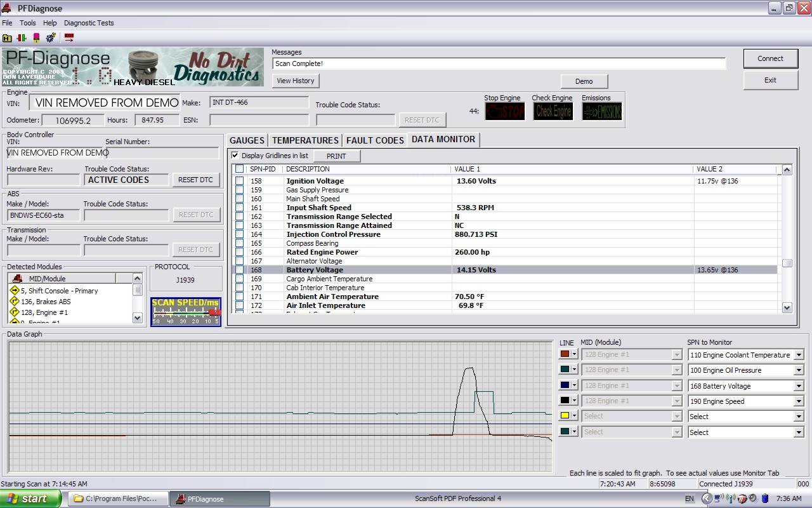
Task: Check the box for Battery Voltage row
Action: (240, 270)
